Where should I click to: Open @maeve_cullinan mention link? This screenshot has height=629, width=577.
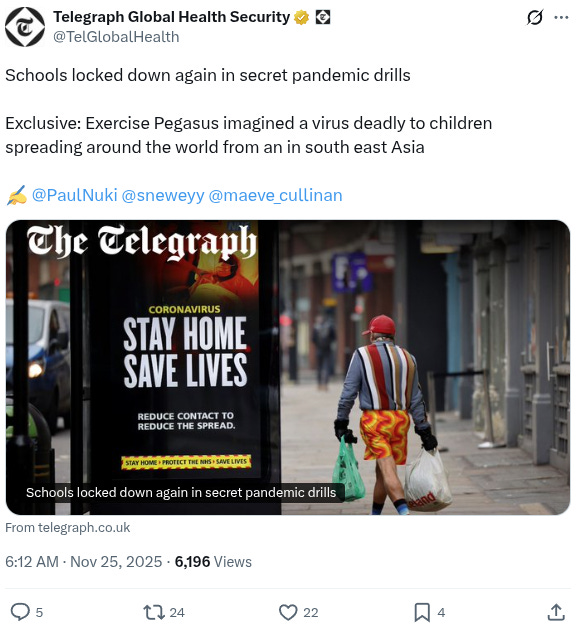[x=275, y=195]
